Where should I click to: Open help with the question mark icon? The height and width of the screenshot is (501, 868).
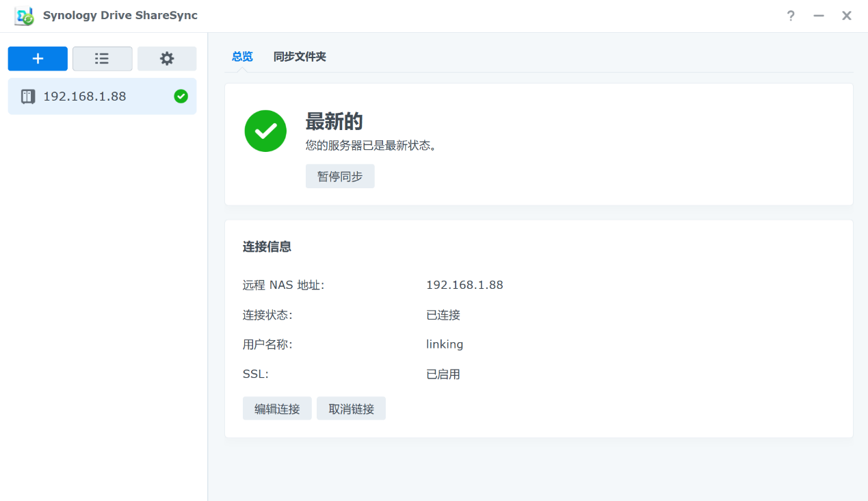[x=791, y=16]
